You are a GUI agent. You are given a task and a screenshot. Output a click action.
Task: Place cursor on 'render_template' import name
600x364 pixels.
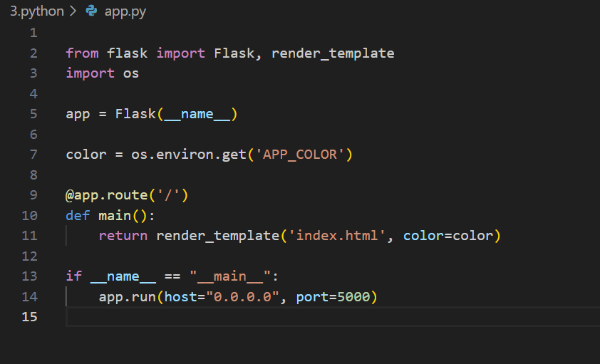pos(333,53)
